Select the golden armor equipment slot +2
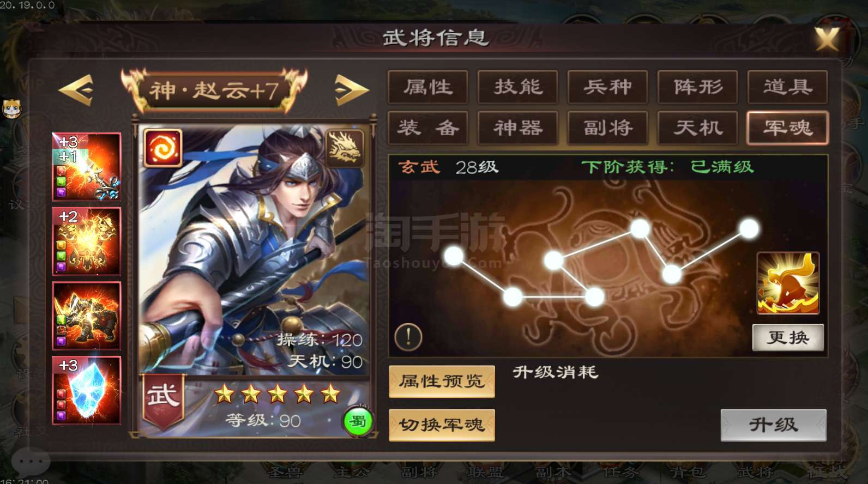Image resolution: width=868 pixels, height=484 pixels. point(87,241)
